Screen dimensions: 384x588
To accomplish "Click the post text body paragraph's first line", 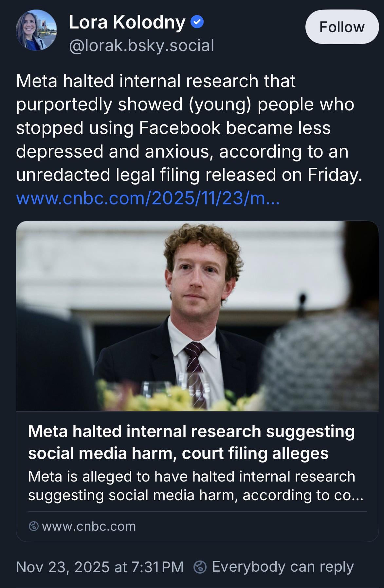I will pyautogui.click(x=155, y=81).
